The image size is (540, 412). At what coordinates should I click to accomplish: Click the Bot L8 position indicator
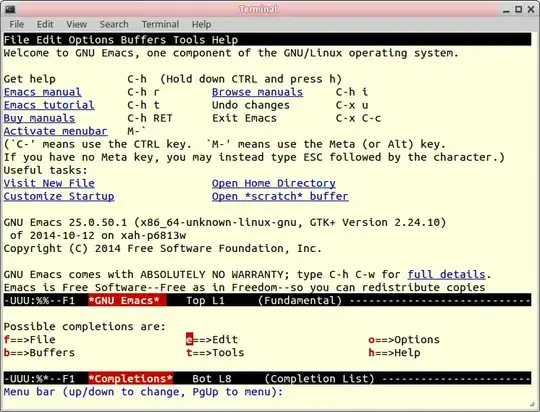pos(212,379)
